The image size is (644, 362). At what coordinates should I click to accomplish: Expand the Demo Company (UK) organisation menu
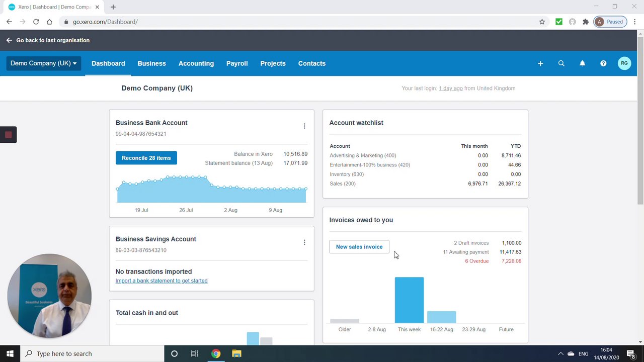tap(44, 63)
